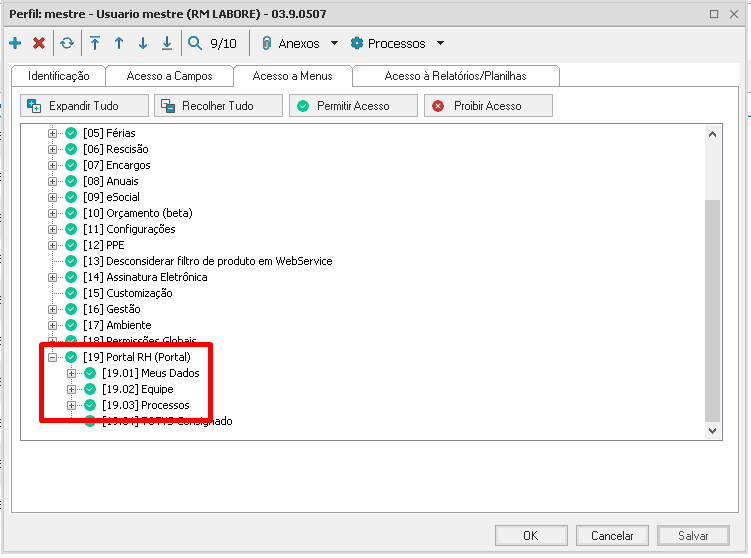751x558 pixels.
Task: Click the red X delete-record icon
Action: tap(39, 43)
